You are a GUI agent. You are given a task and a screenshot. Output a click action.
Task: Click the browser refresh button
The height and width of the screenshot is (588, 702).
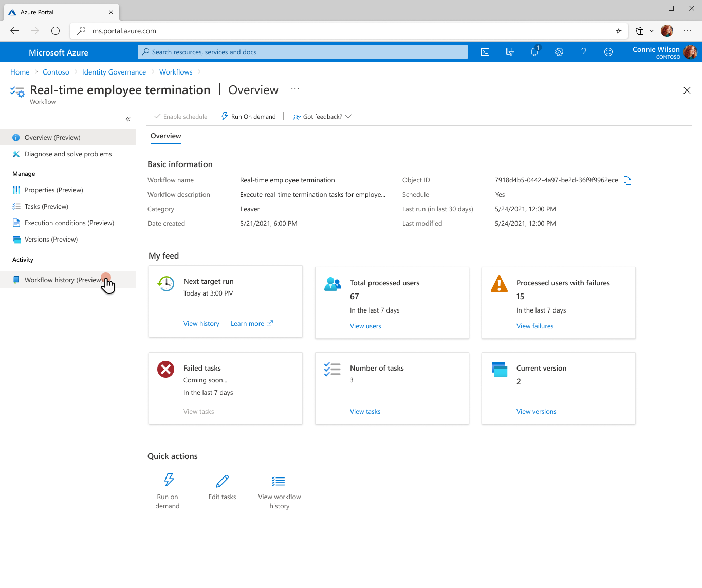click(56, 31)
